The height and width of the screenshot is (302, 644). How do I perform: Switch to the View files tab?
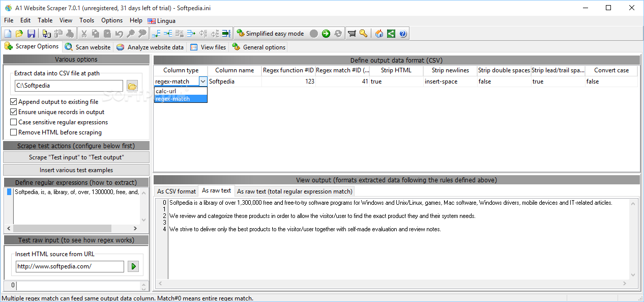click(208, 47)
